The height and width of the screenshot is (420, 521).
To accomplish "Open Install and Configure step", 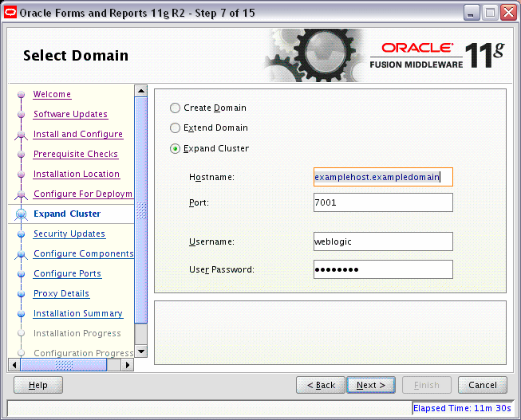I will [78, 134].
